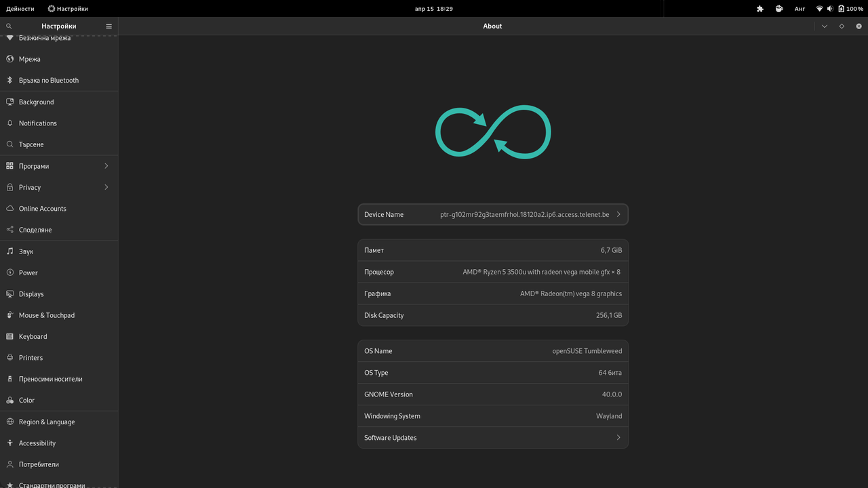Toggle the Caffeine coffee cup indicator
Screen dimensions: 868x488
pyautogui.click(x=780, y=9)
